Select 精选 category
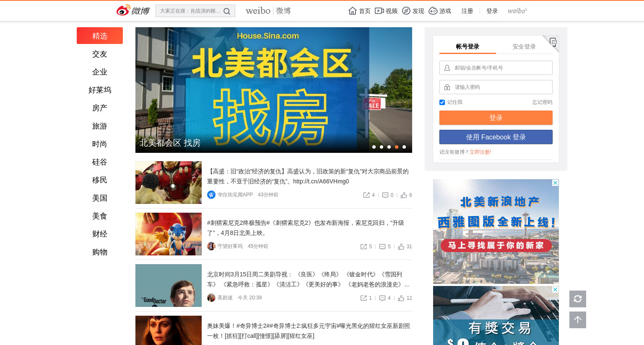Viewport: 644px width, 345px height. click(100, 36)
